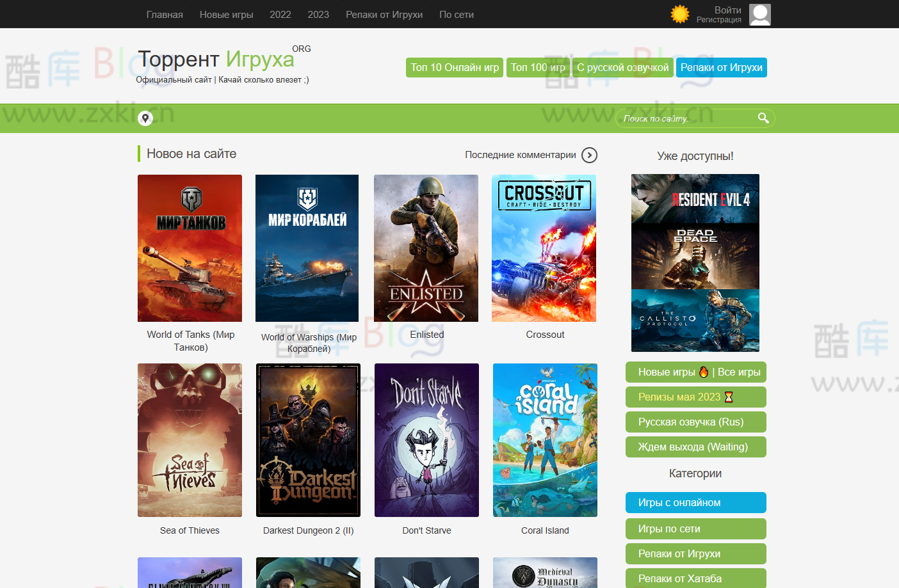The height and width of the screenshot is (588, 899).
Task: Open the Don't Starve cover image
Action: click(x=426, y=440)
